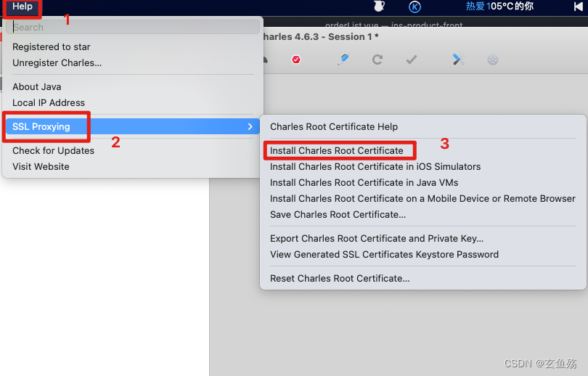Image resolution: width=588 pixels, height=376 pixels.
Task: Choose Unregister Charles... menu item
Action: (57, 63)
